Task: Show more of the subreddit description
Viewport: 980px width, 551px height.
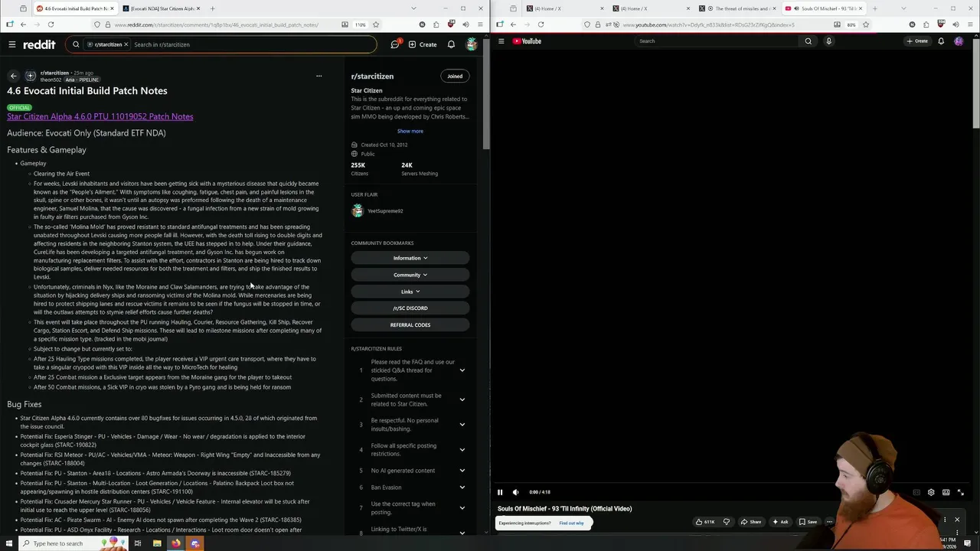Action: 410,131
